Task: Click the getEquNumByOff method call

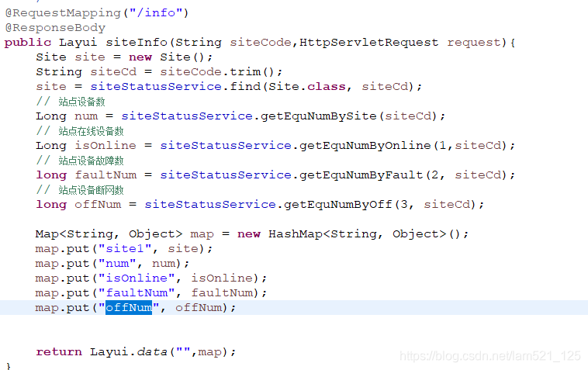Action: pos(338,205)
